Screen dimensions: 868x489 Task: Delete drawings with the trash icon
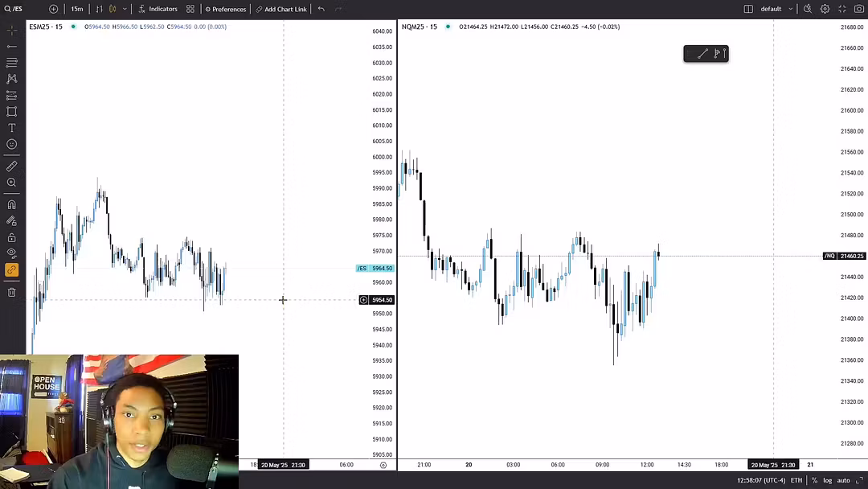(x=11, y=293)
